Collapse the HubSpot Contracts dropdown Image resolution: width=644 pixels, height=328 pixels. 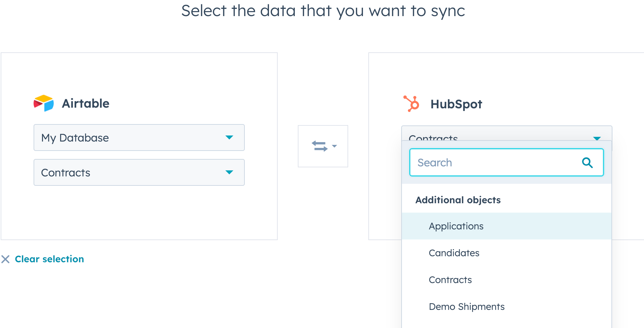[597, 138]
